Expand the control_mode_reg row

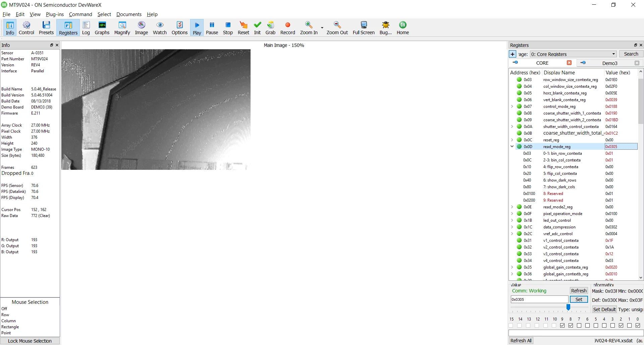pos(512,106)
